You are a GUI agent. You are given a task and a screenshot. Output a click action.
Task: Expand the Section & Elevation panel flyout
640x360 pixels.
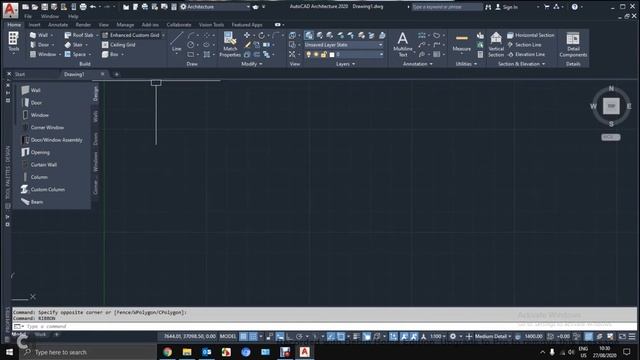pyautogui.click(x=521, y=64)
